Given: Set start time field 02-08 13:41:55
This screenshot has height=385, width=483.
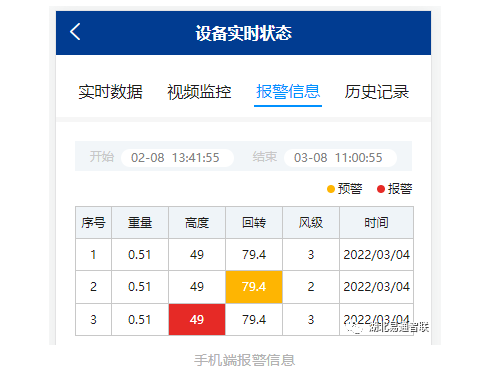Looking at the screenshot, I should pyautogui.click(x=177, y=157).
